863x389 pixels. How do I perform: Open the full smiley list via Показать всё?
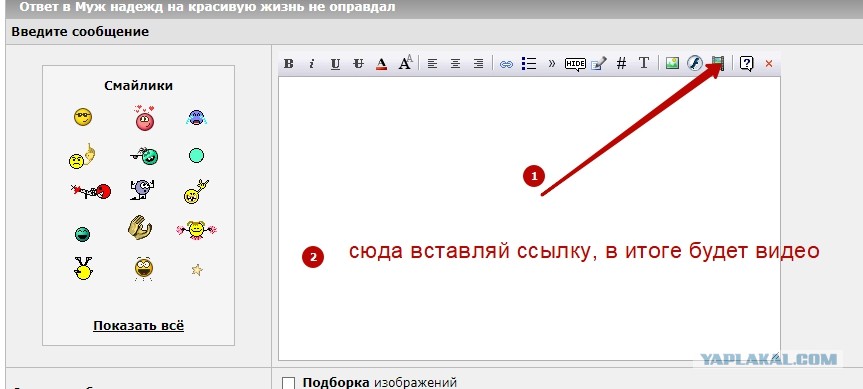coord(139,326)
